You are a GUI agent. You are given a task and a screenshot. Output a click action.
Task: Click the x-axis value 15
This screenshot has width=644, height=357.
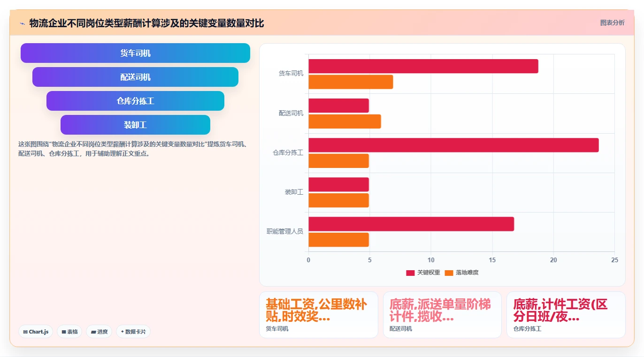(x=492, y=260)
